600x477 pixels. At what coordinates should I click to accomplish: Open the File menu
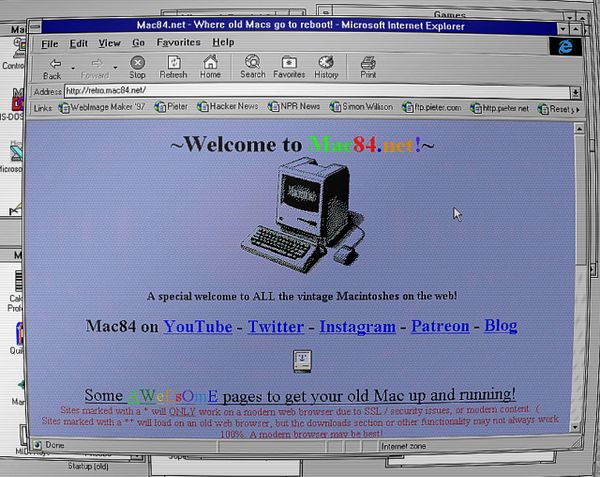[x=49, y=44]
